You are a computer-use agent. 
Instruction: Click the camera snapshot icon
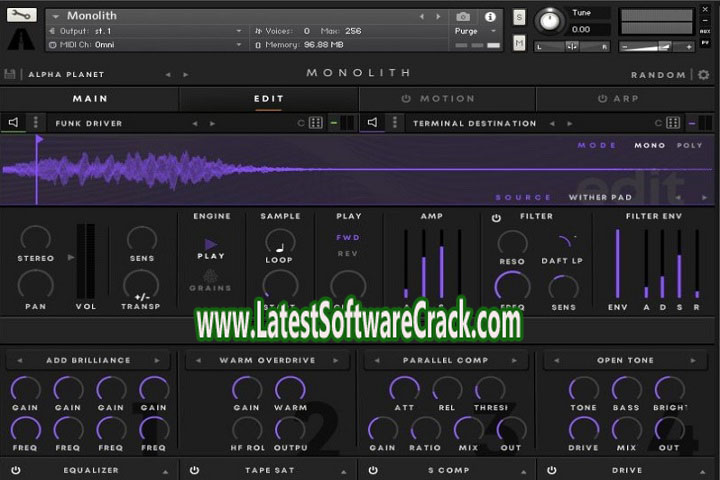click(463, 17)
